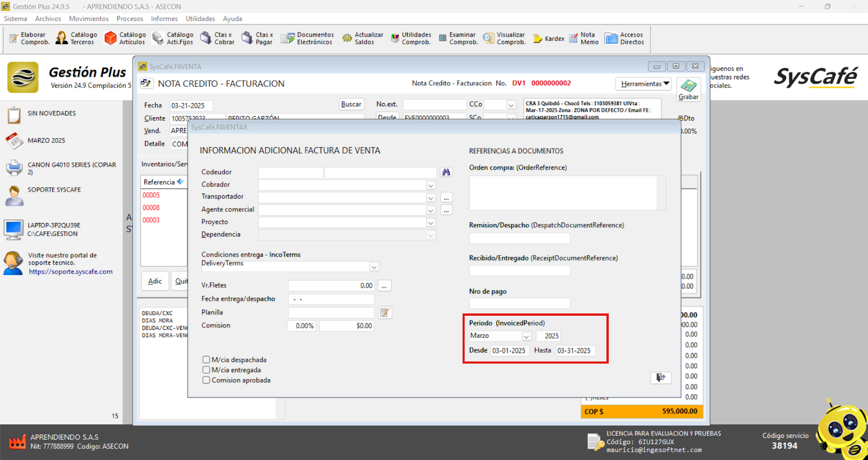Expand the DeliveryTerms dropdown
The height and width of the screenshot is (460, 868).
coord(374,267)
